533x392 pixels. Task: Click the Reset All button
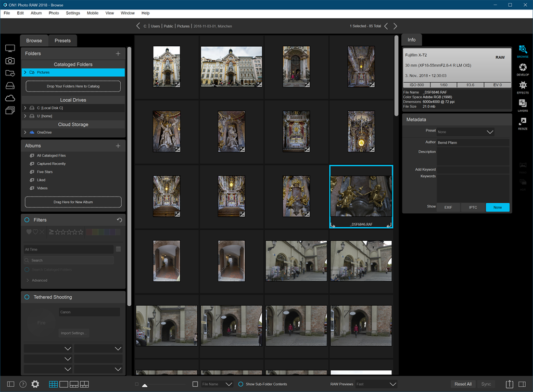coord(463,384)
